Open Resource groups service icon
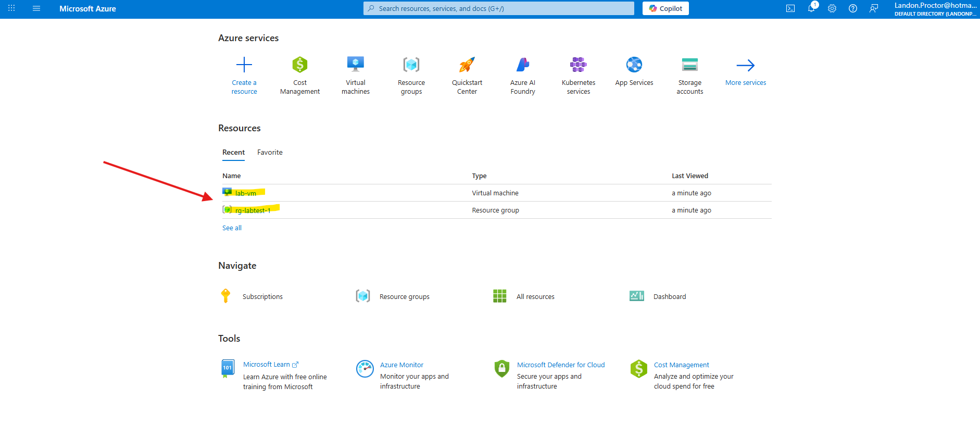This screenshot has height=424, width=980. [411, 65]
